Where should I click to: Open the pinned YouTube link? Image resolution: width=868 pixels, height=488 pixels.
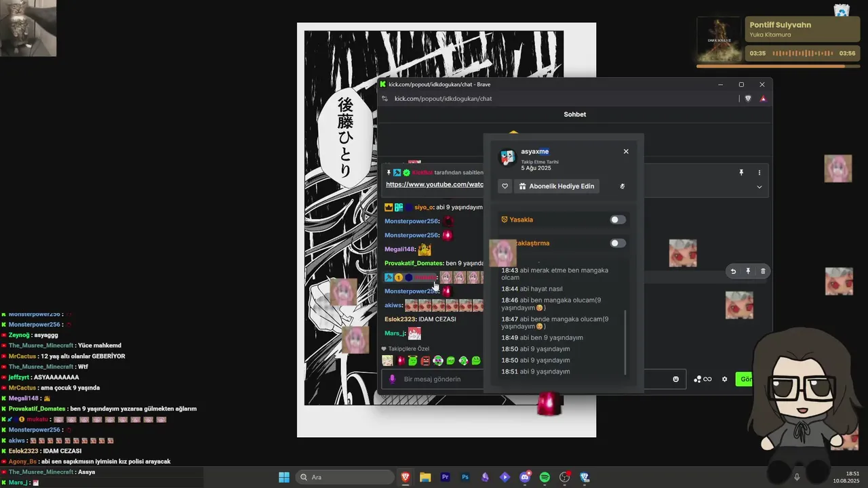(435, 184)
